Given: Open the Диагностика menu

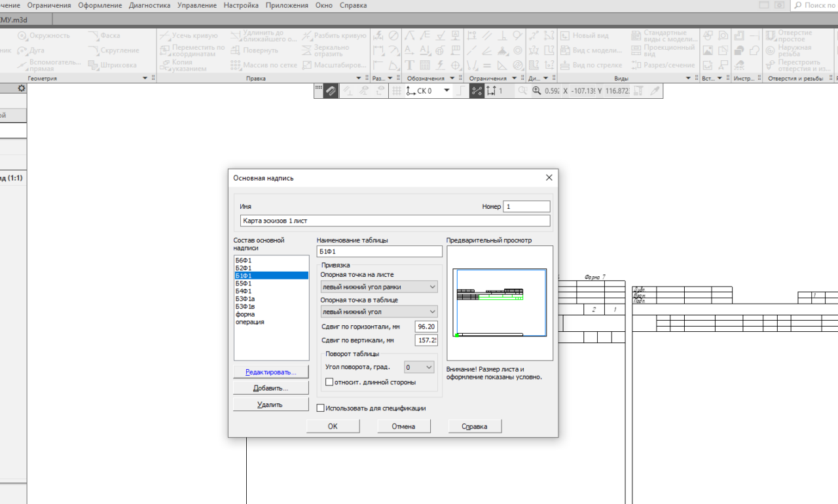Looking at the screenshot, I should coord(149,5).
